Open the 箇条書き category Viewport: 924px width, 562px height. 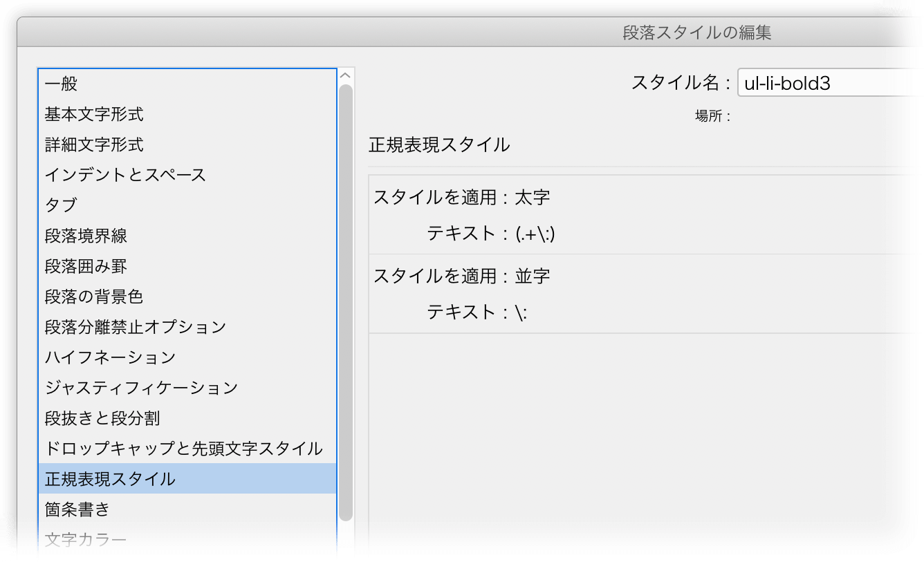tap(187, 509)
